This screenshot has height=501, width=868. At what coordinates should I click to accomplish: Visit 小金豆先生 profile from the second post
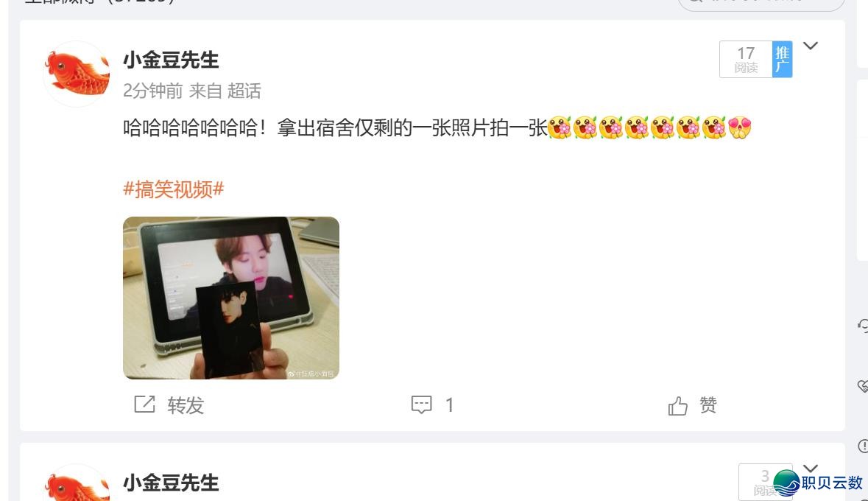(x=171, y=483)
